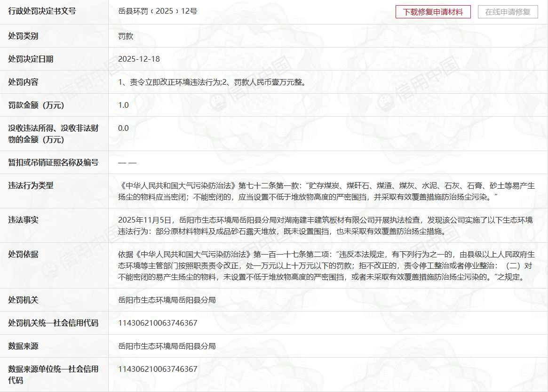Image resolution: width=548 pixels, height=392 pixels.
Task: Click the 数据来源单位统一社会信用代码 number value
Action: (x=158, y=369)
